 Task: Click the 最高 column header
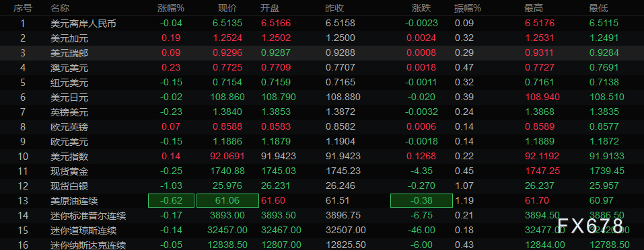coord(534,8)
